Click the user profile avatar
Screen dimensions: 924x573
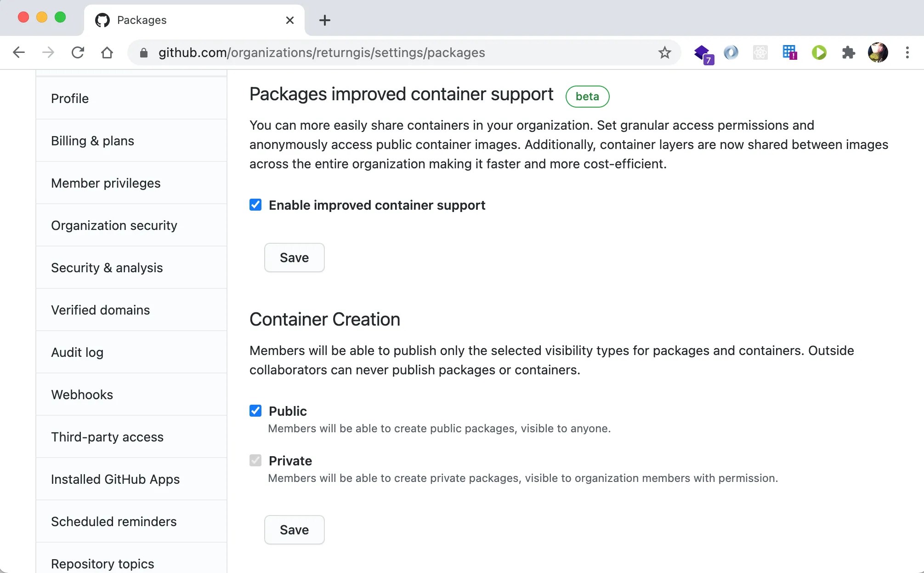click(878, 52)
